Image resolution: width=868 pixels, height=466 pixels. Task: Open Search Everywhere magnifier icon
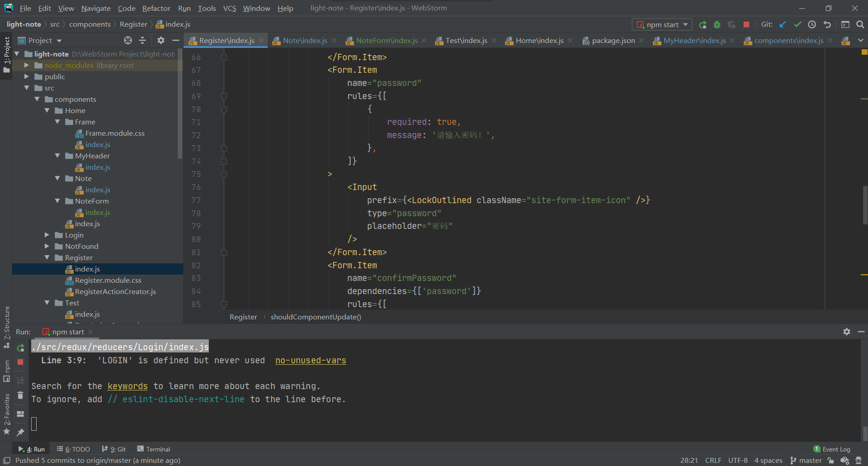coord(860,25)
